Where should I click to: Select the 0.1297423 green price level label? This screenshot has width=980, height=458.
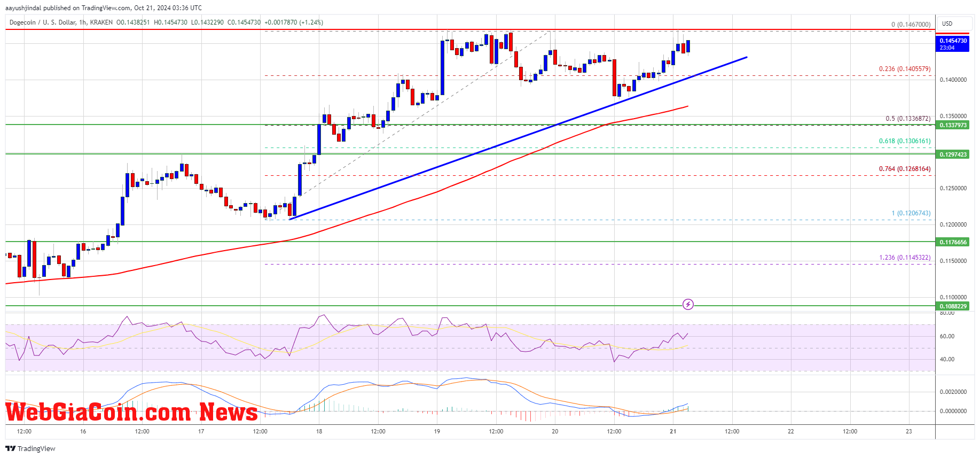(x=953, y=154)
